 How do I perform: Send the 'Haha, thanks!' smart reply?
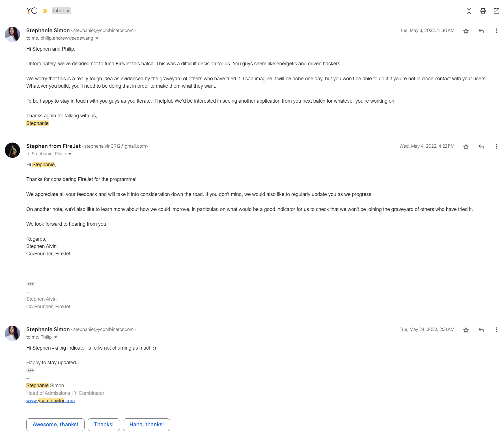147,424
